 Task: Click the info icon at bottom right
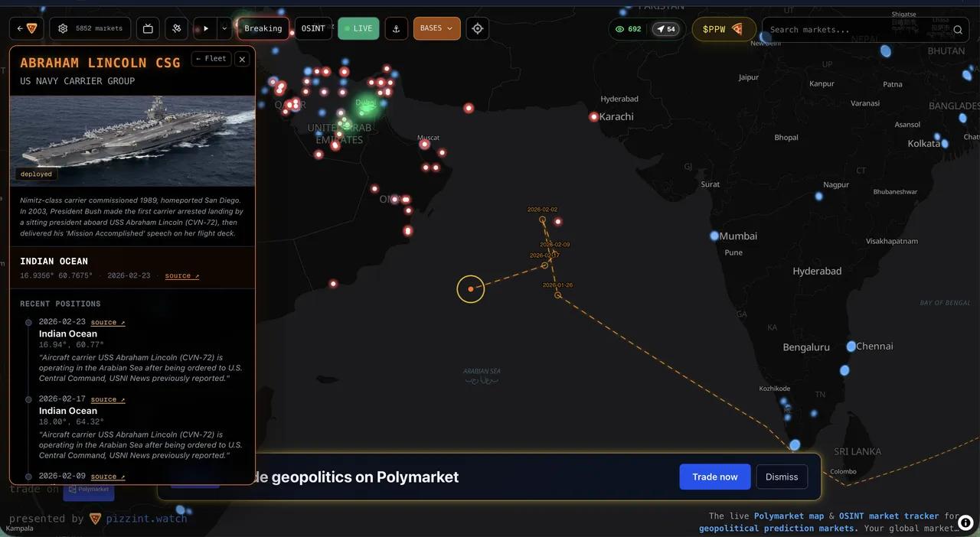[x=965, y=522]
